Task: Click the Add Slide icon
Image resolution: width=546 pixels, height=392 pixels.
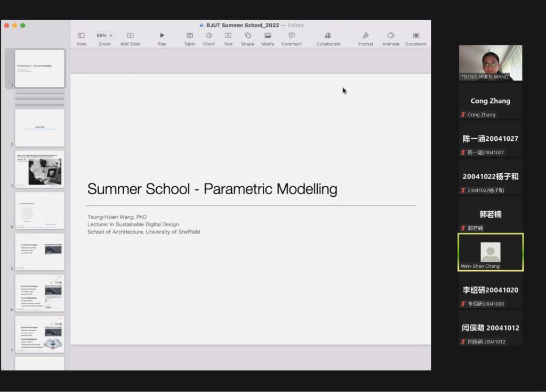Action: coord(130,36)
